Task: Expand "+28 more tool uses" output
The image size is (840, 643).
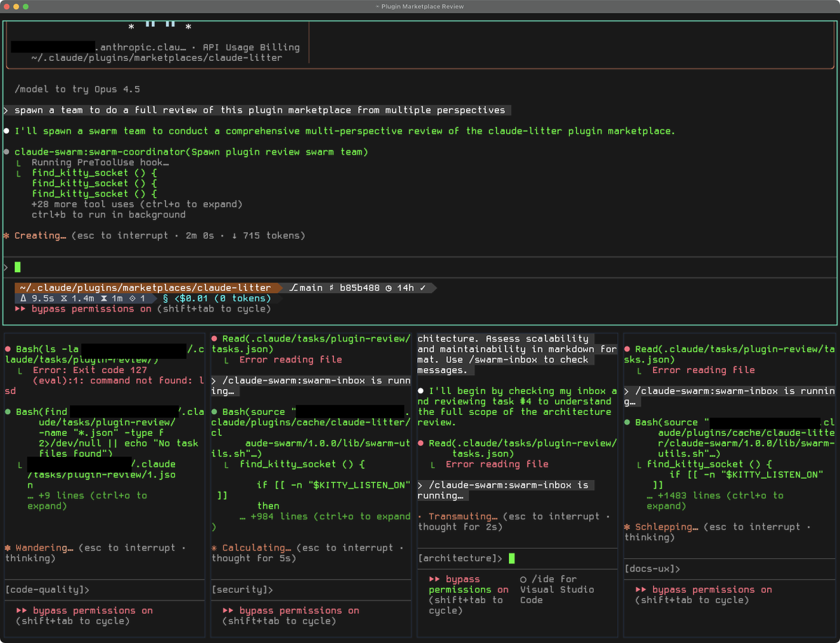Action: point(136,204)
